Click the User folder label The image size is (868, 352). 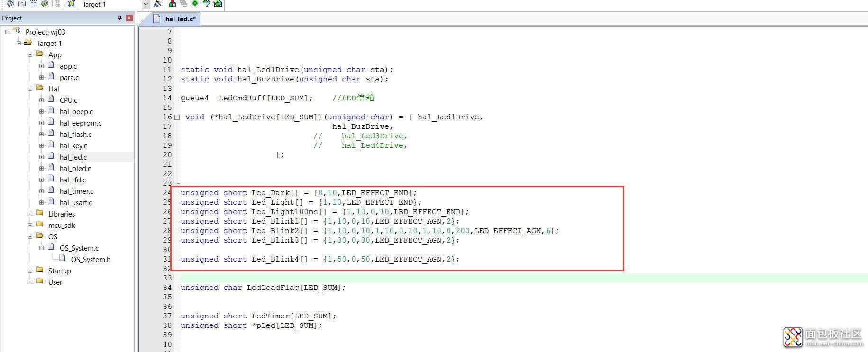[55, 282]
